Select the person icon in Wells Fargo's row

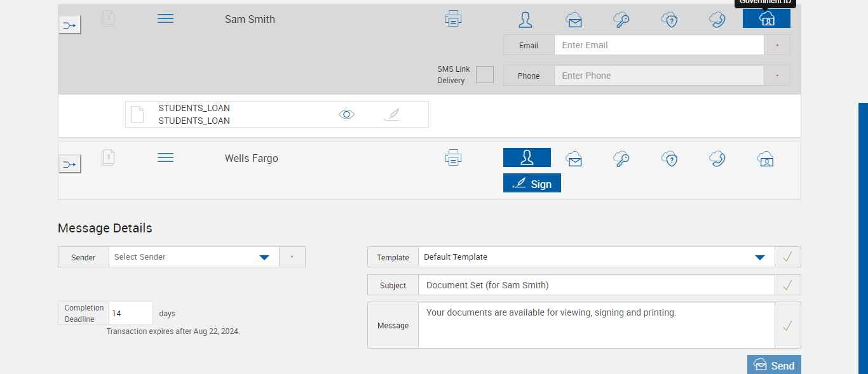click(527, 157)
